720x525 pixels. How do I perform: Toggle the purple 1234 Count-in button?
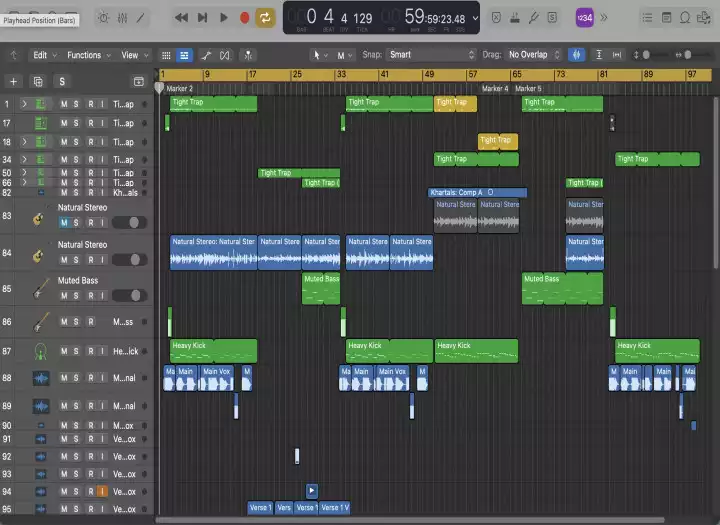pyautogui.click(x=585, y=18)
